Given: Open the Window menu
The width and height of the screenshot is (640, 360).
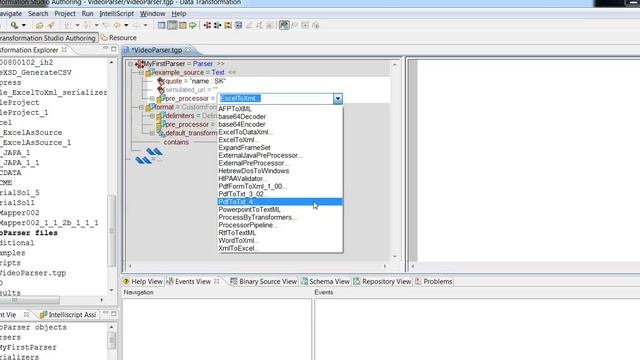Looking at the screenshot, I should coord(153,13).
